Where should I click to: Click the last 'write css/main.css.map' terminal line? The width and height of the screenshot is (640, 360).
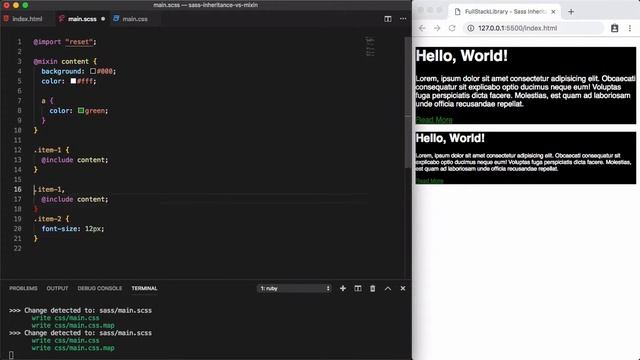coord(73,348)
